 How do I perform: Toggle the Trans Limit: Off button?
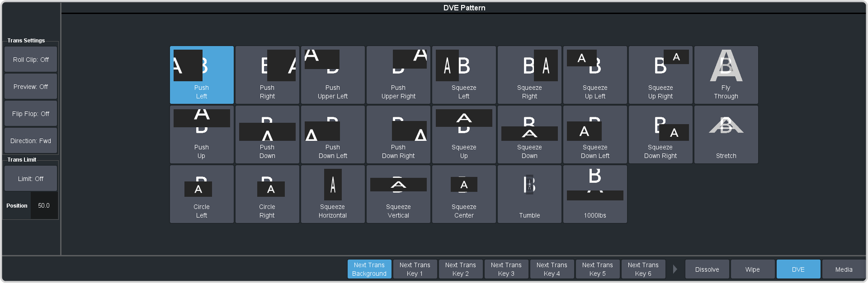pos(31,179)
